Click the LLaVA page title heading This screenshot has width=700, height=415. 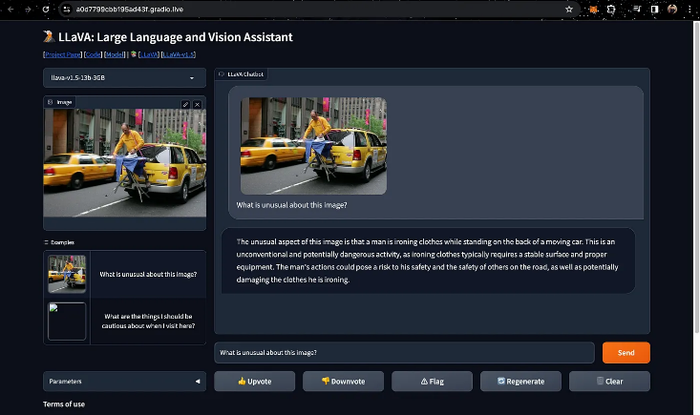click(x=168, y=37)
